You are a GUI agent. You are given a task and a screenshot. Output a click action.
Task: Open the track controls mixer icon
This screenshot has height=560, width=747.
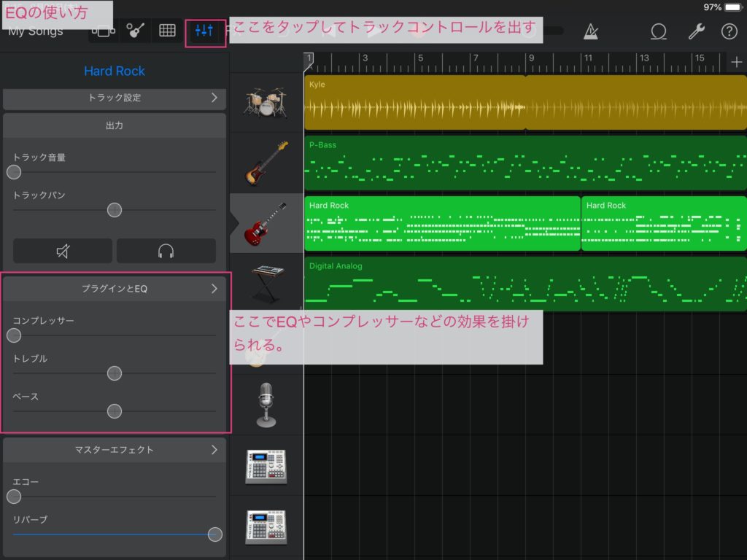tap(205, 31)
